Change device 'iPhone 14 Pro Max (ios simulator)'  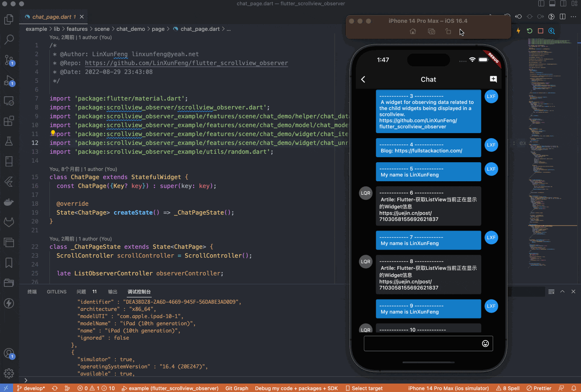[448, 388]
